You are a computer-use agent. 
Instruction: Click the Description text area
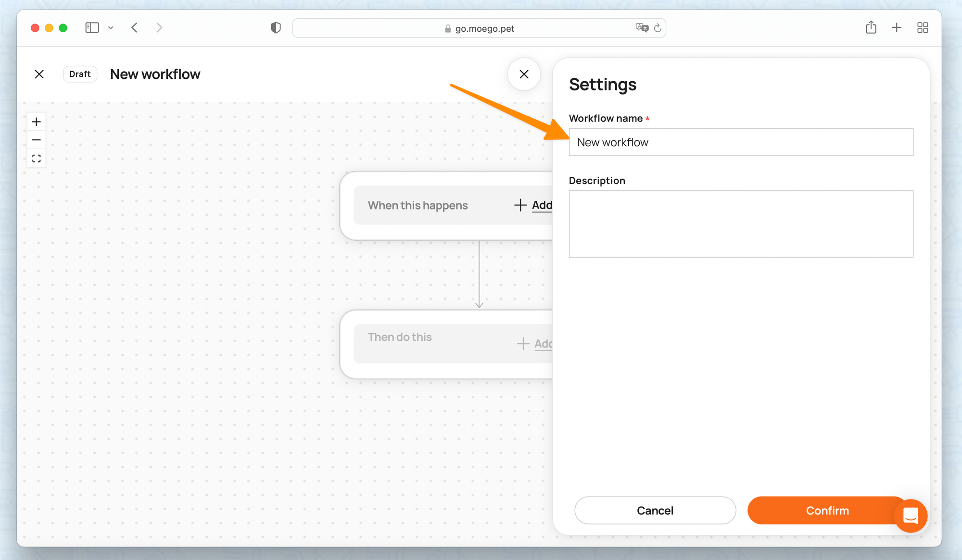pos(741,224)
